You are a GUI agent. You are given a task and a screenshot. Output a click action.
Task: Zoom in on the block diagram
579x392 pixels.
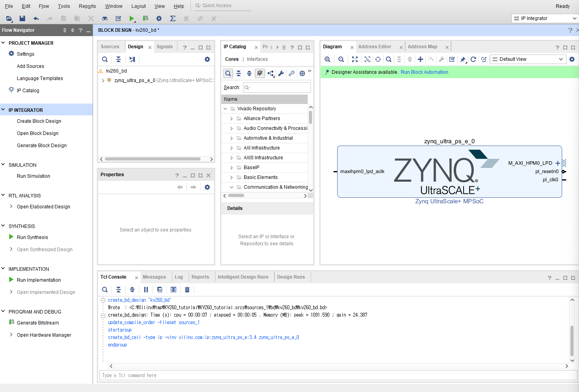[327, 59]
